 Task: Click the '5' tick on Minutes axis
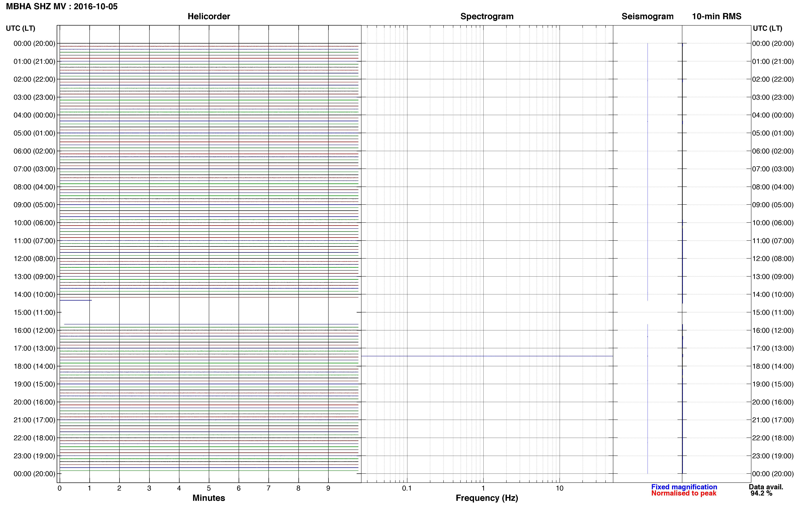209,488
